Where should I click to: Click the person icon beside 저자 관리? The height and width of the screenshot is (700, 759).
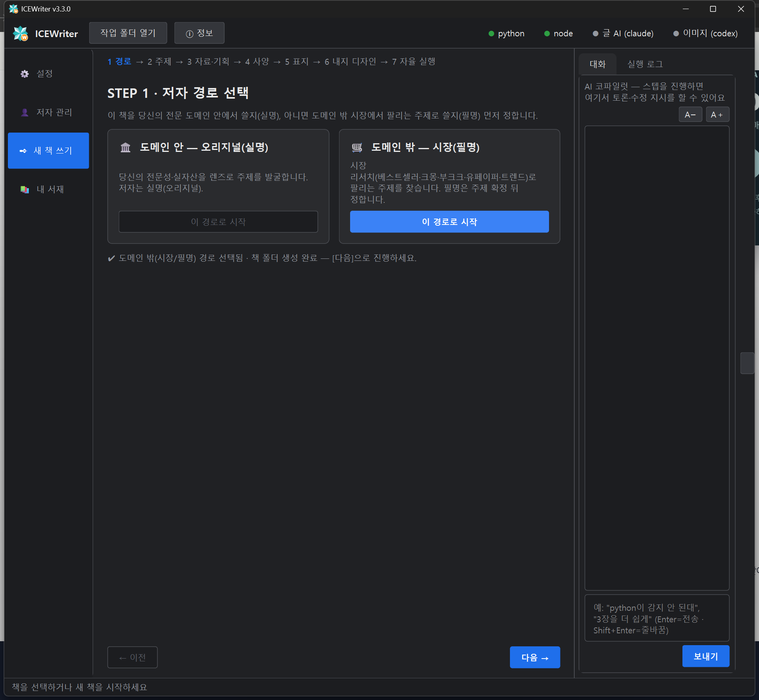coord(24,112)
